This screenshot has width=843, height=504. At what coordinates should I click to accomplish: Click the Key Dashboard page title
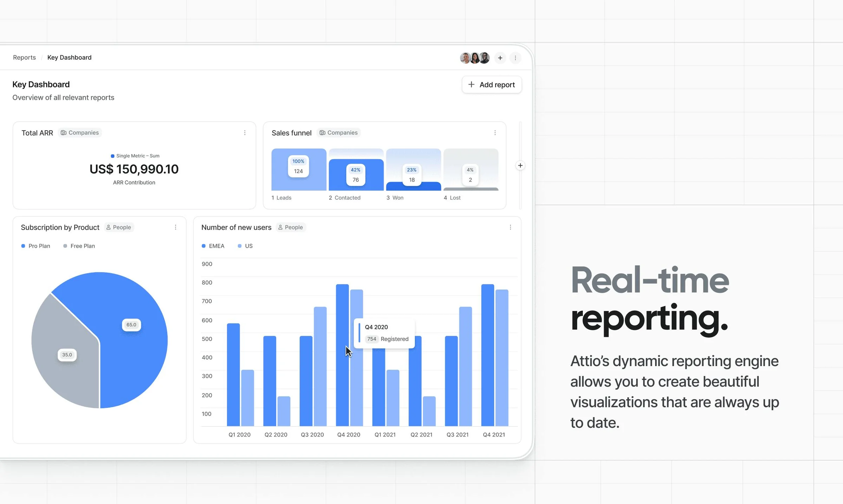point(41,85)
